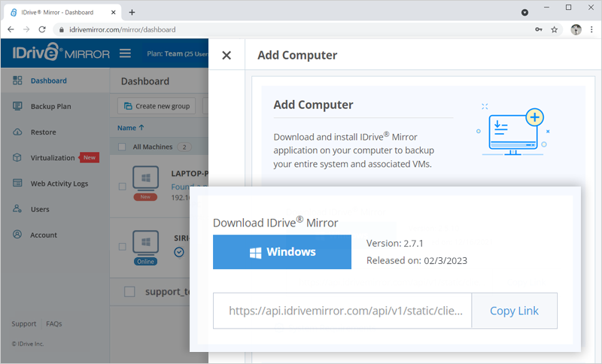This screenshot has height=364, width=602.
Task: Click the add computer illustration
Action: [514, 129]
